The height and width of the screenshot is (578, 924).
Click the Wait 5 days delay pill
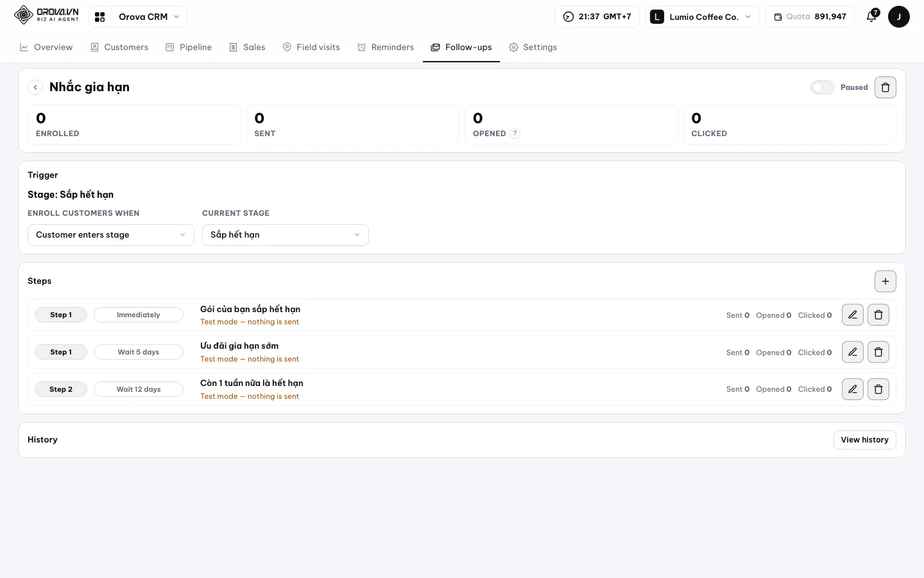pos(139,352)
